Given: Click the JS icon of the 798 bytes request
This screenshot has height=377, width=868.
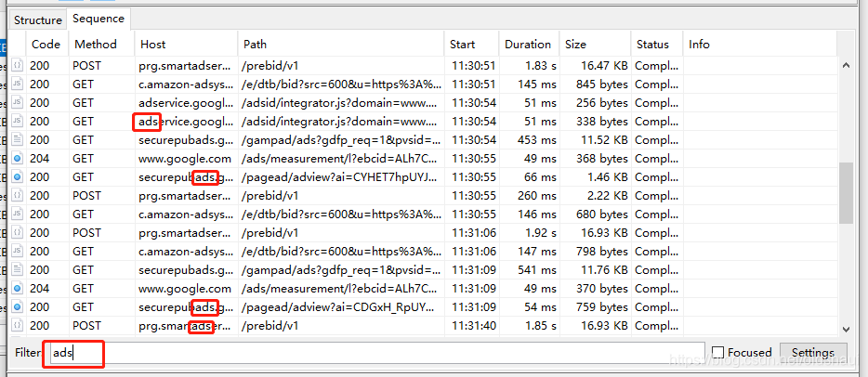Looking at the screenshot, I should tap(17, 252).
